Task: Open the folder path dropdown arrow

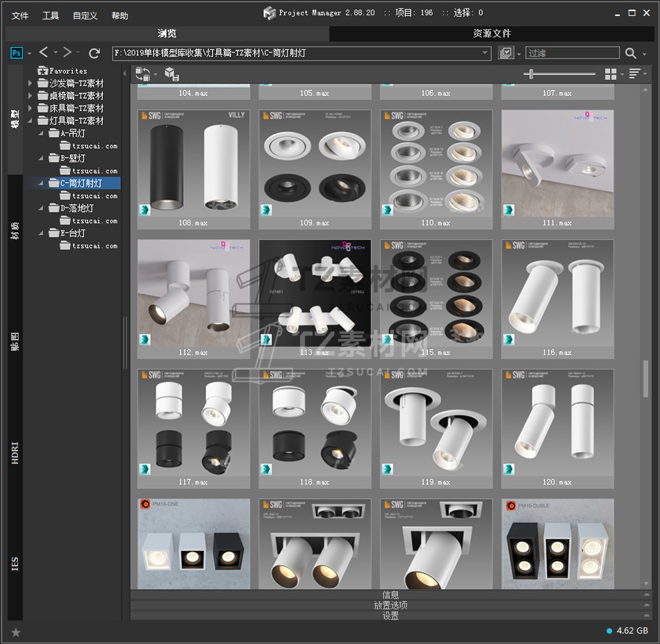Action: (486, 53)
